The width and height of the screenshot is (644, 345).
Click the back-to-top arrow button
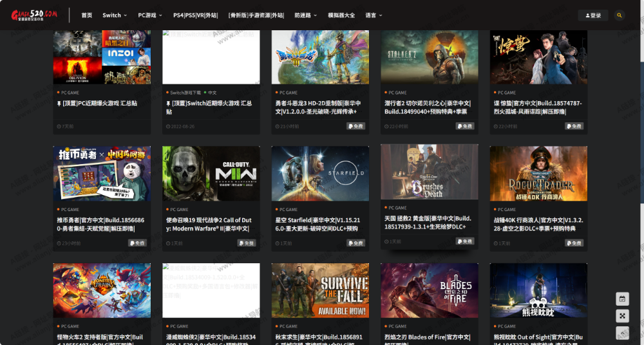pyautogui.click(x=622, y=333)
